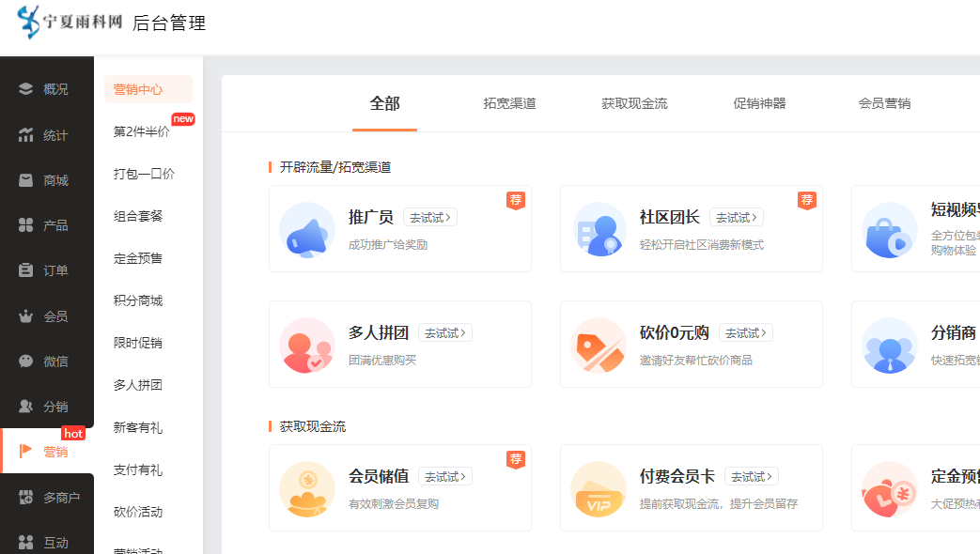This screenshot has width=980, height=554.
Task: Select 营销 marketing flag icon
Action: pyautogui.click(x=25, y=451)
